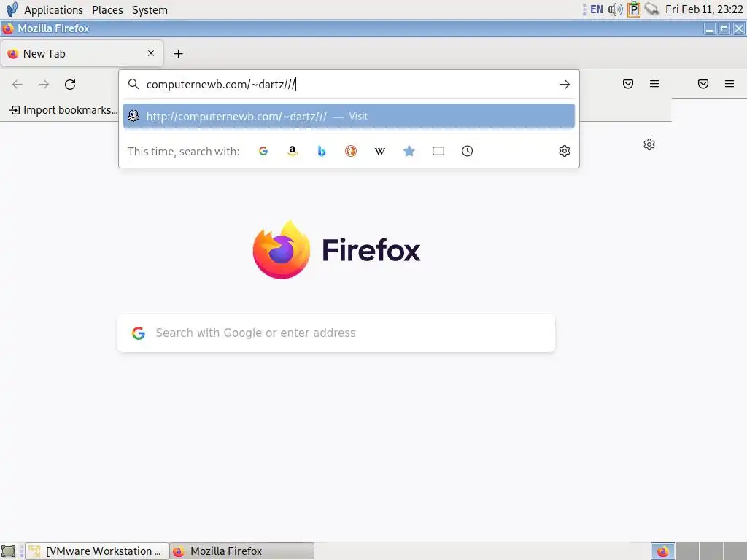Open the rightmost hamburger menu
This screenshot has height=560, width=747.
click(x=729, y=84)
